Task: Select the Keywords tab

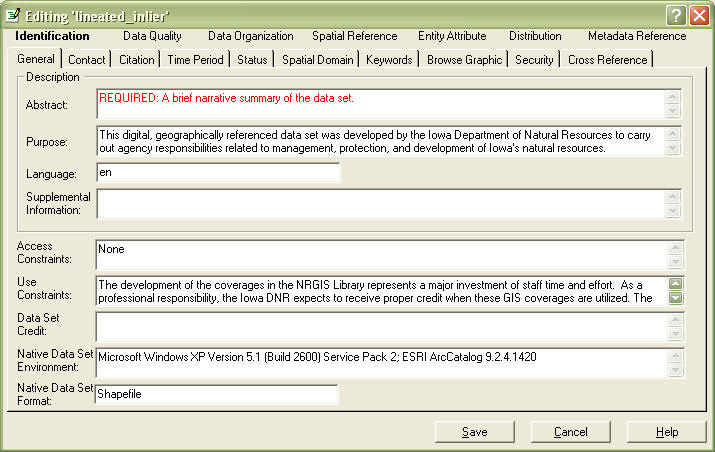Action: pos(389,60)
